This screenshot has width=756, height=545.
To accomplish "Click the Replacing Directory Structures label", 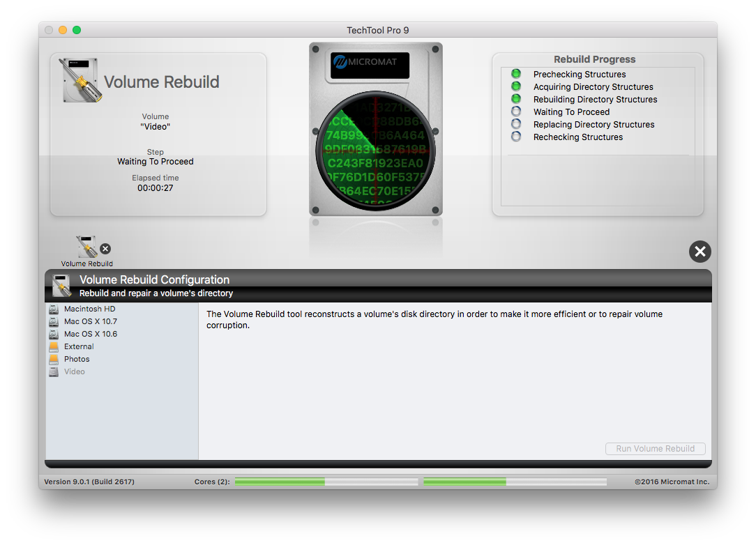I will [594, 124].
